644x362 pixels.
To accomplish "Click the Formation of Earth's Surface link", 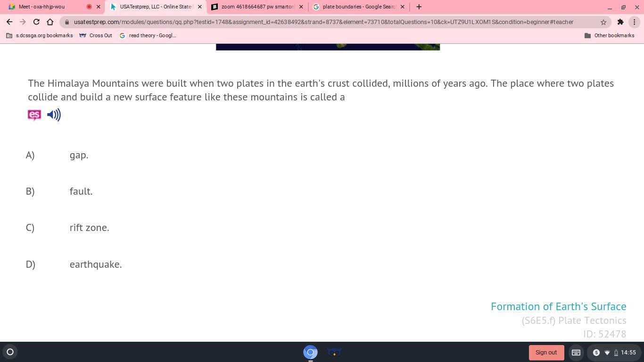I will 558,306.
